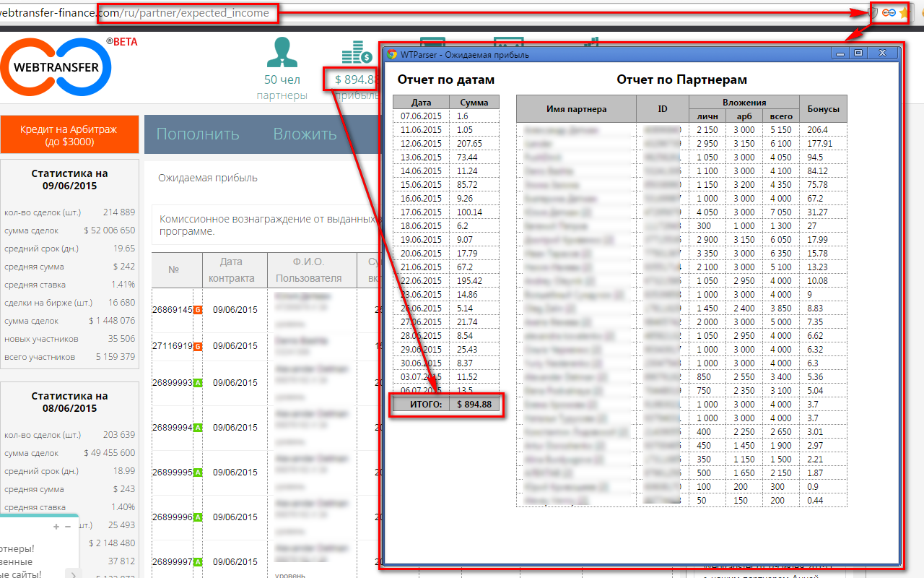Open the partners person icon
The image size is (924, 578).
click(x=282, y=52)
